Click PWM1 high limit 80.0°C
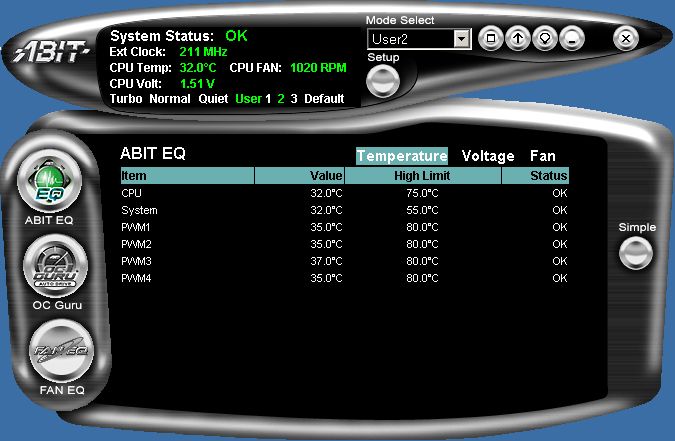Image resolution: width=675 pixels, height=441 pixels. 422,227
